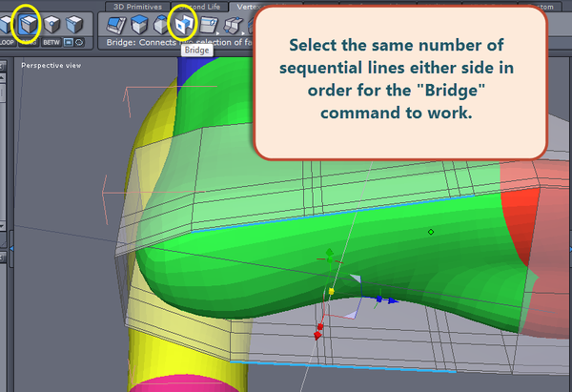The height and width of the screenshot is (392, 572).
Task: Click the green arrow manipulator handle
Action: click(330, 252)
